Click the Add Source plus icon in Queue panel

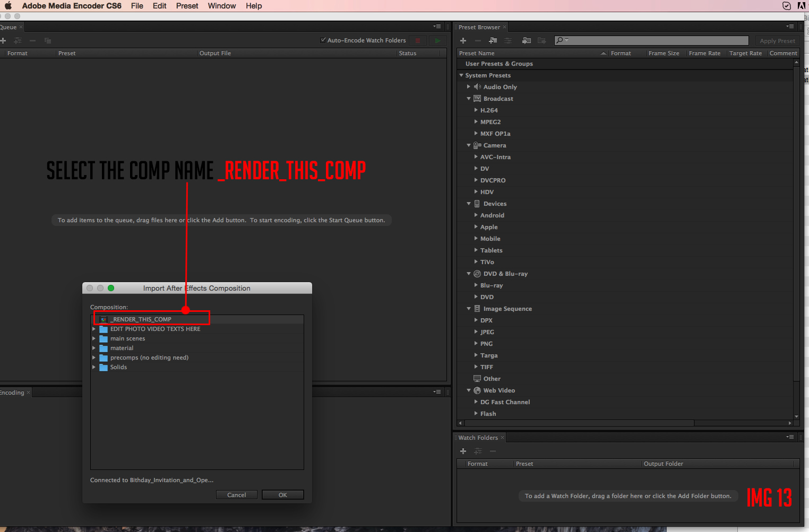3,41
